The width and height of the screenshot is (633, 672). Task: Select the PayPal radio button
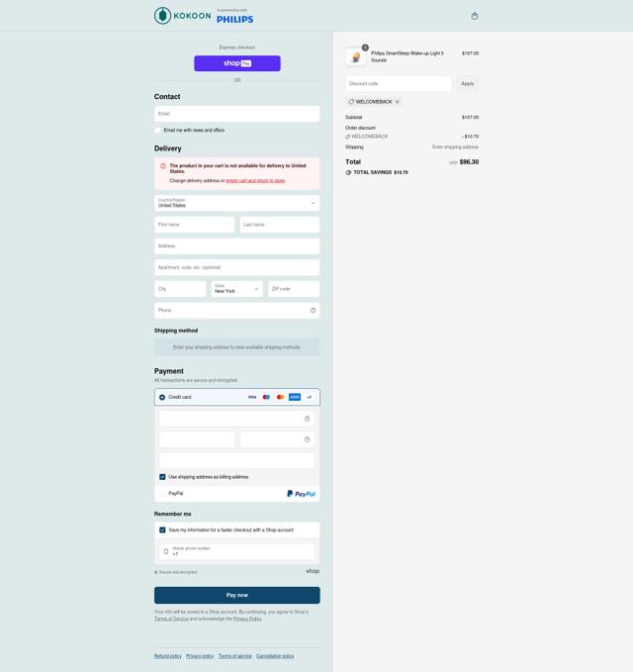(x=162, y=494)
